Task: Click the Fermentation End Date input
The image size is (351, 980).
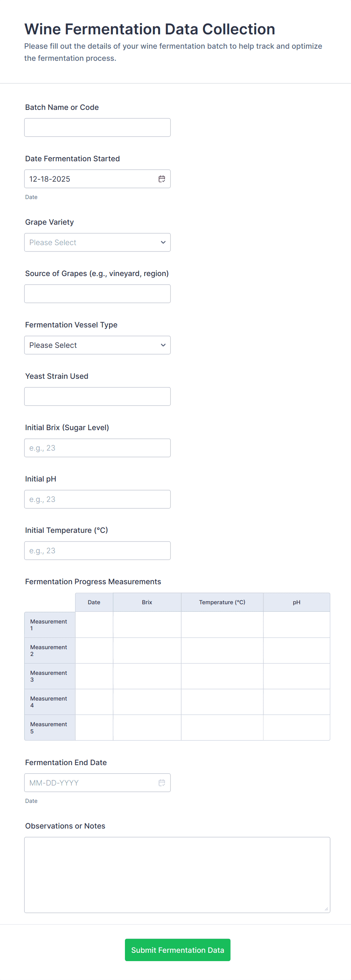Action: [91, 782]
